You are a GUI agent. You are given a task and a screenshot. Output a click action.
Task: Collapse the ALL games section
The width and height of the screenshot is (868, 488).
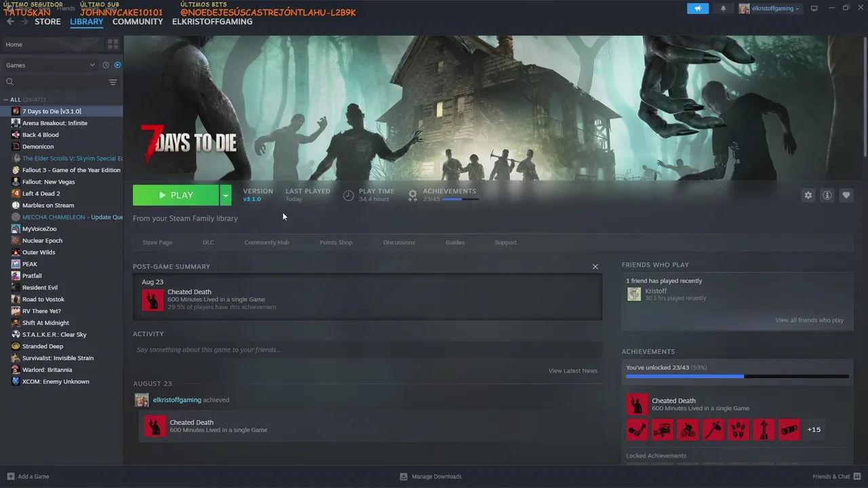coord(6,100)
